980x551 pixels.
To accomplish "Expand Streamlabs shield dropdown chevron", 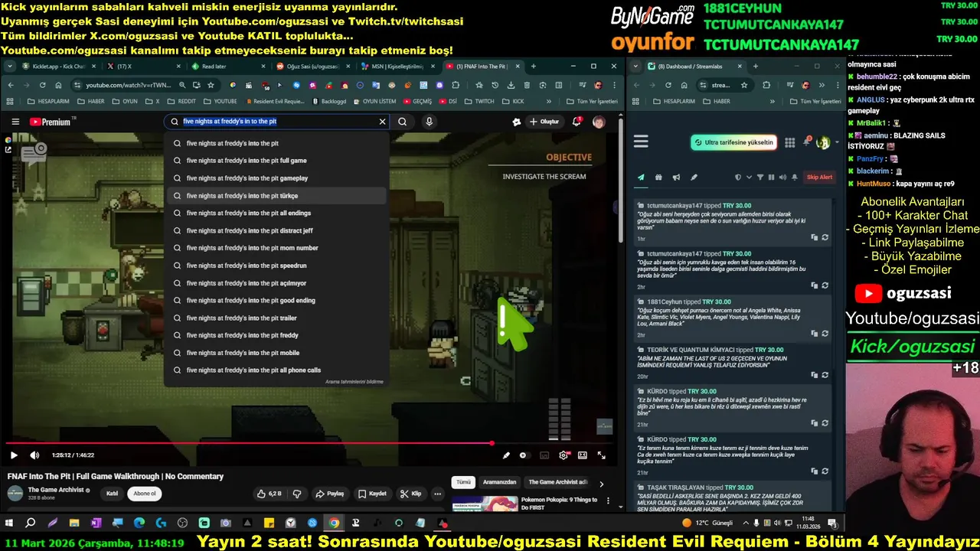I will [749, 178].
